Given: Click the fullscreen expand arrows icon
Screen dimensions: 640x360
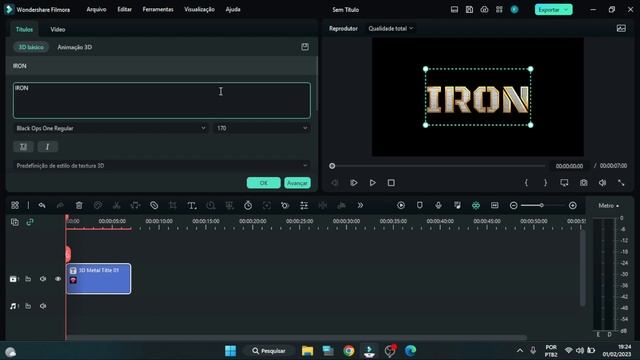Looking at the screenshot, I should pos(621,183).
